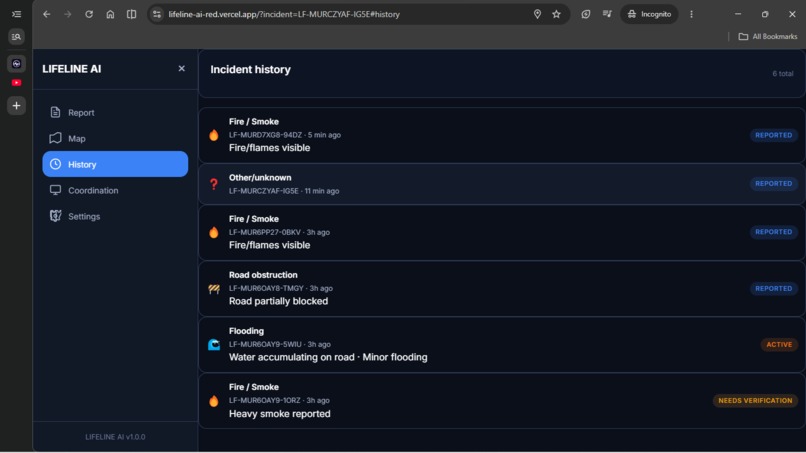Open the Flooding incident
The width and height of the screenshot is (806, 453).
(x=502, y=345)
